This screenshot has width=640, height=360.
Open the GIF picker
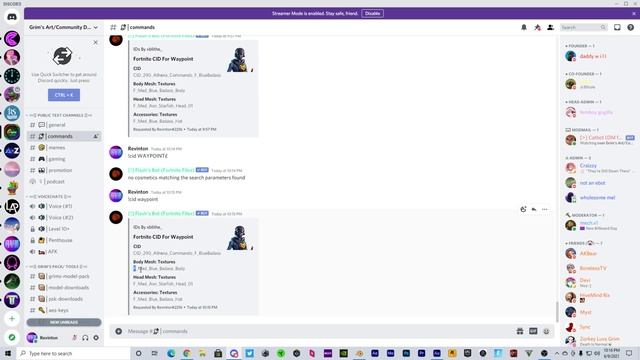533,331
